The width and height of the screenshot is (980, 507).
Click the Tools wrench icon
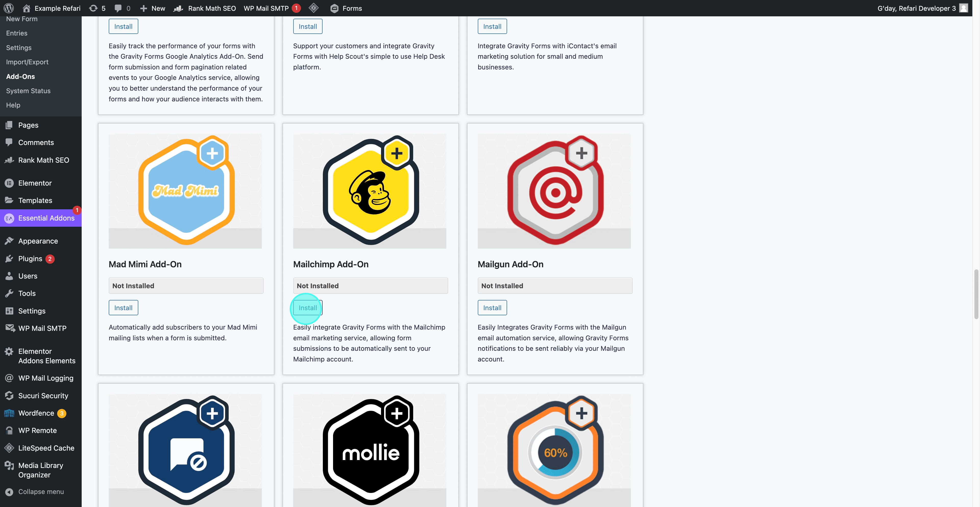9,294
